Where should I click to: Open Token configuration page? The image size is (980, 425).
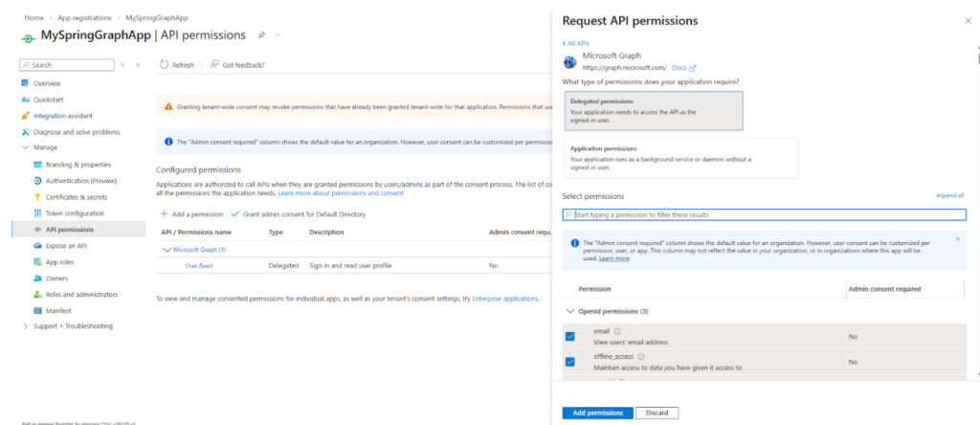(74, 213)
